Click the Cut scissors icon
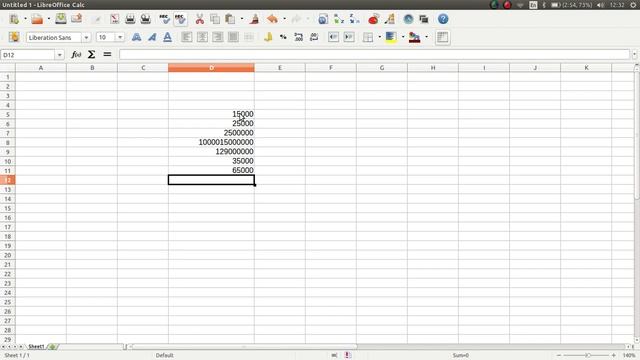This screenshot has height=360, width=640. pos(200,19)
